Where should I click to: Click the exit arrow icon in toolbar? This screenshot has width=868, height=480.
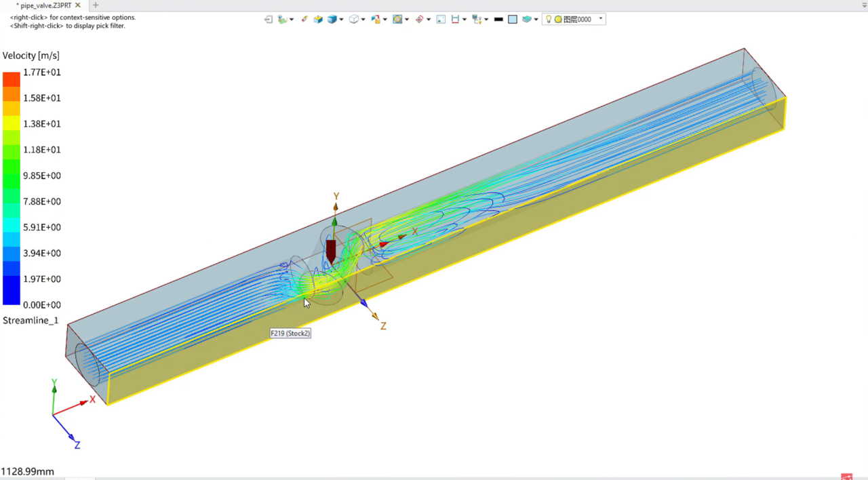pyautogui.click(x=269, y=20)
